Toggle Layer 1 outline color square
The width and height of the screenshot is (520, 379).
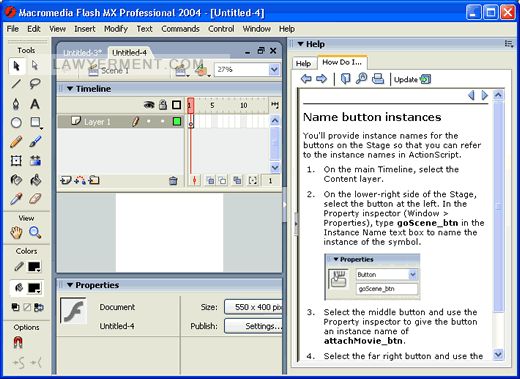177,121
